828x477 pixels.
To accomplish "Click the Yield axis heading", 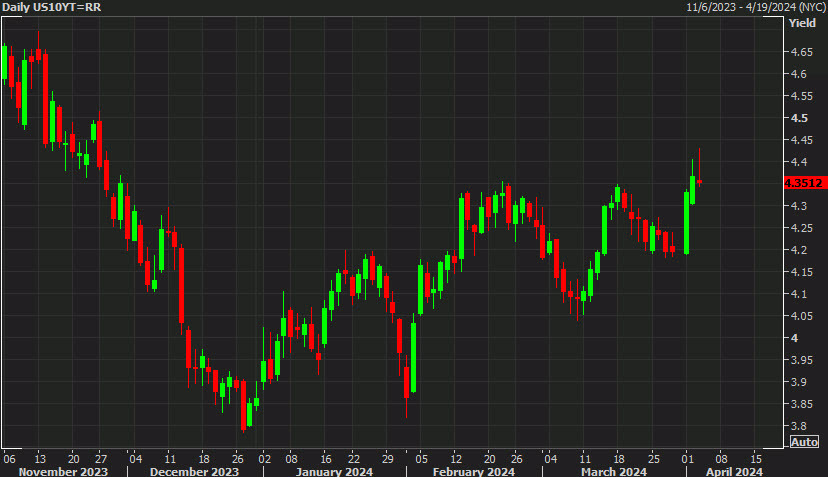I will (x=802, y=23).
